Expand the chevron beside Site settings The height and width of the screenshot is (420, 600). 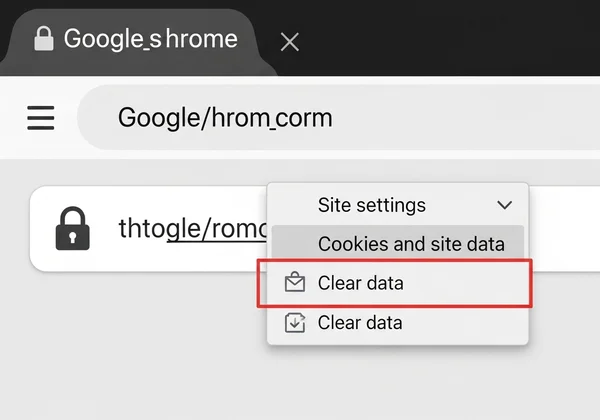pos(504,205)
